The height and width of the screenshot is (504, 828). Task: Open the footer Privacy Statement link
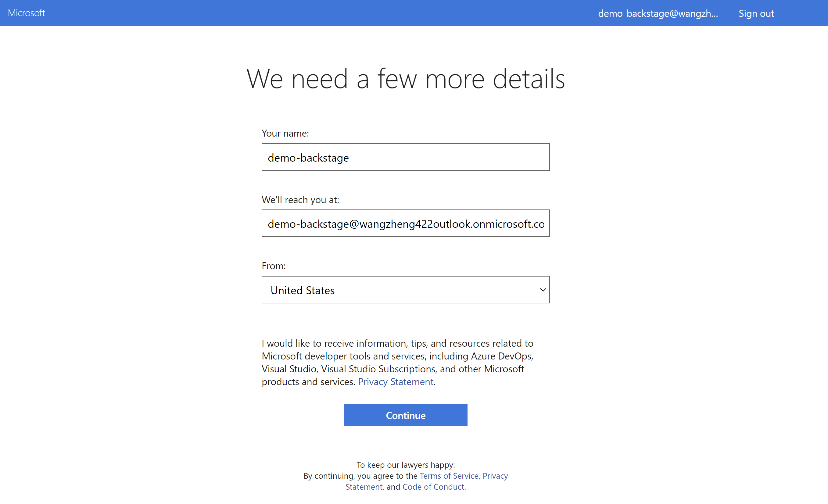(x=495, y=476)
